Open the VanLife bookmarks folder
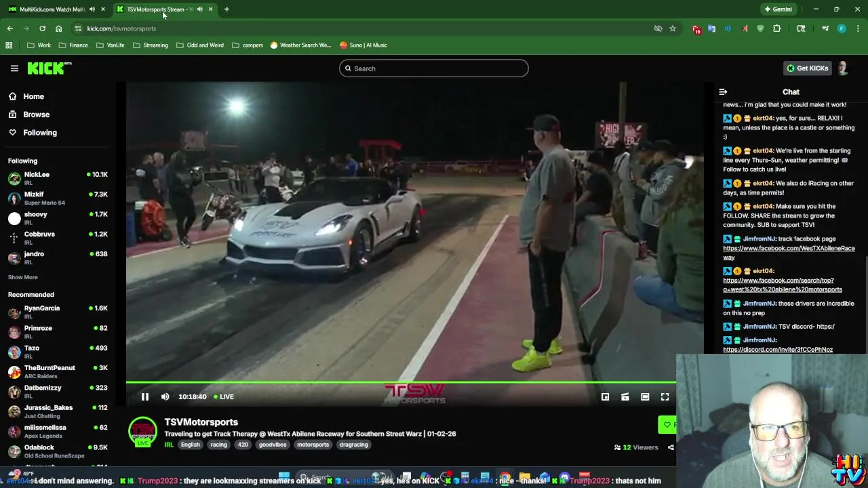Screen dimensions: 868x488 [110, 45]
